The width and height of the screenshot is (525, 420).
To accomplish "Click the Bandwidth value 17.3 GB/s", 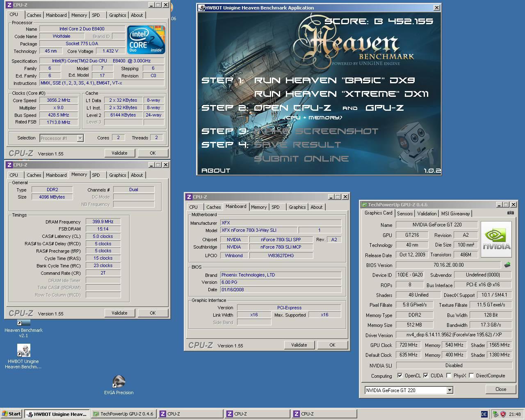I will click(491, 325).
